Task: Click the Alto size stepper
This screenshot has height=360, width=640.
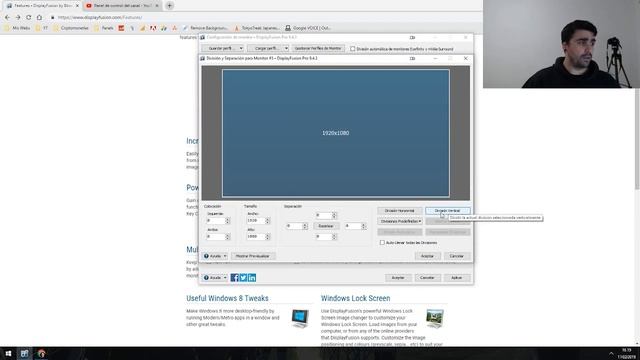Action: [267, 236]
